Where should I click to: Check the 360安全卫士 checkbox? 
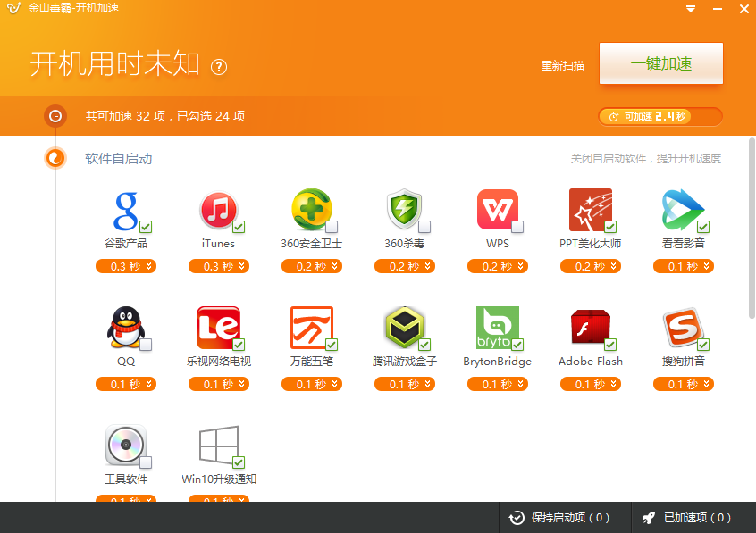[x=332, y=227]
